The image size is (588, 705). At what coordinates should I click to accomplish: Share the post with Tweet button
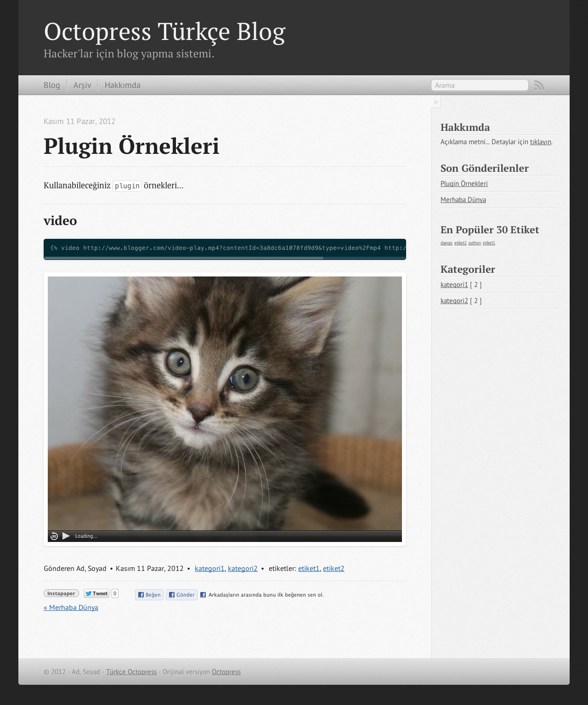click(x=96, y=593)
